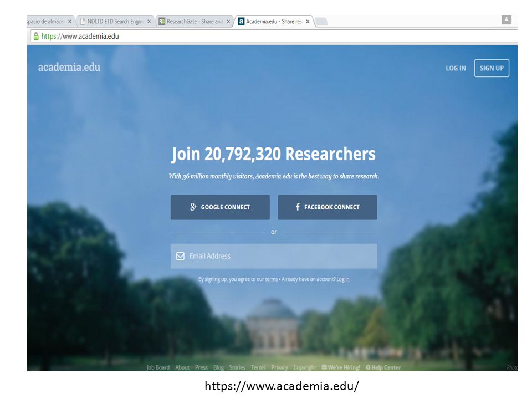Click the address bar URL

(x=80, y=37)
